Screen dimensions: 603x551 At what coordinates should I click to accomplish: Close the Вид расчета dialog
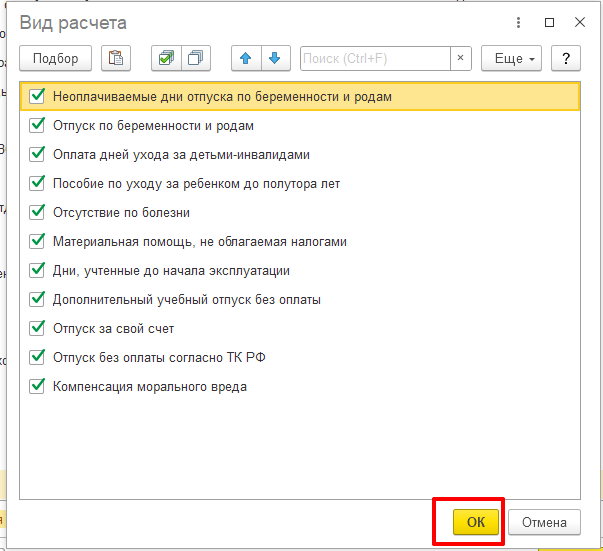(580, 23)
